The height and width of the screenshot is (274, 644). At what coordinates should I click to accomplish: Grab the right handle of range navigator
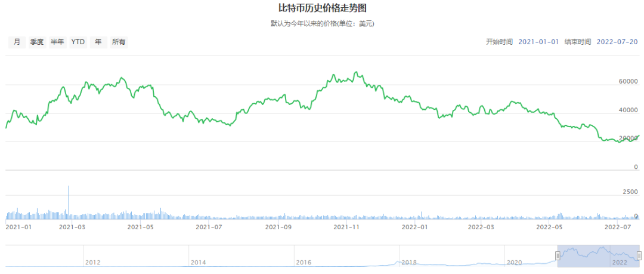point(639,256)
